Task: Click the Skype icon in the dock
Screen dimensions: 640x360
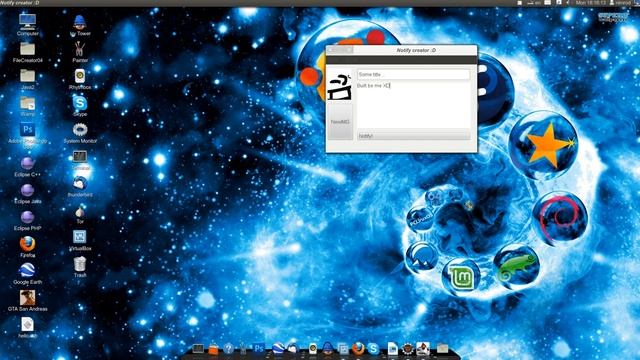Action: click(373, 349)
